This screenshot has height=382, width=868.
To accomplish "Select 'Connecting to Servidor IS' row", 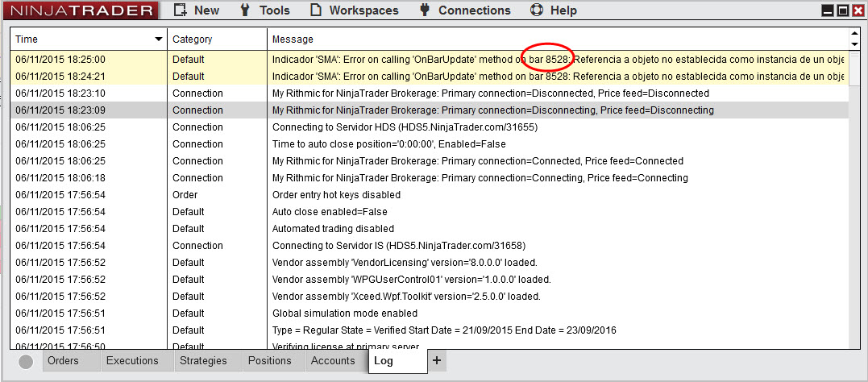I will coord(430,245).
